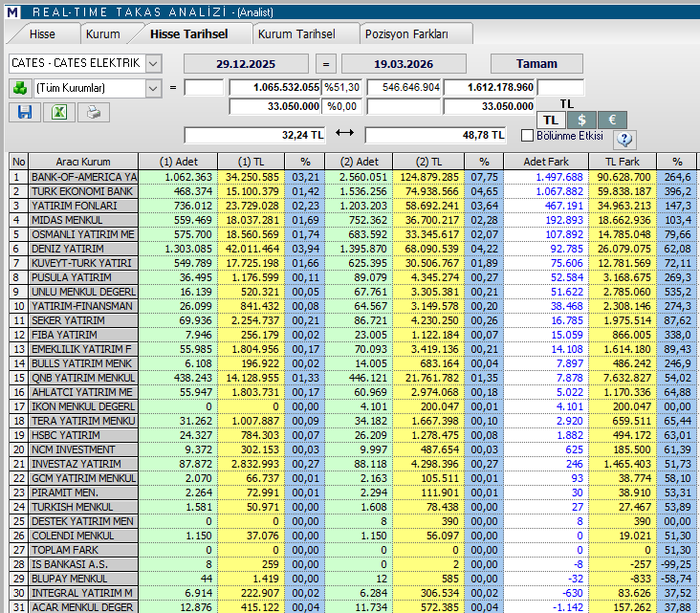The height and width of the screenshot is (613, 700).
Task: Click the save disk icon
Action: pyautogui.click(x=25, y=112)
